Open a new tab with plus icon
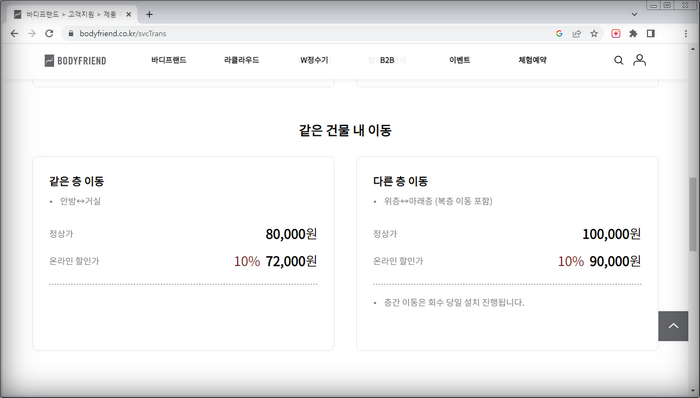The height and width of the screenshot is (398, 700). (149, 14)
